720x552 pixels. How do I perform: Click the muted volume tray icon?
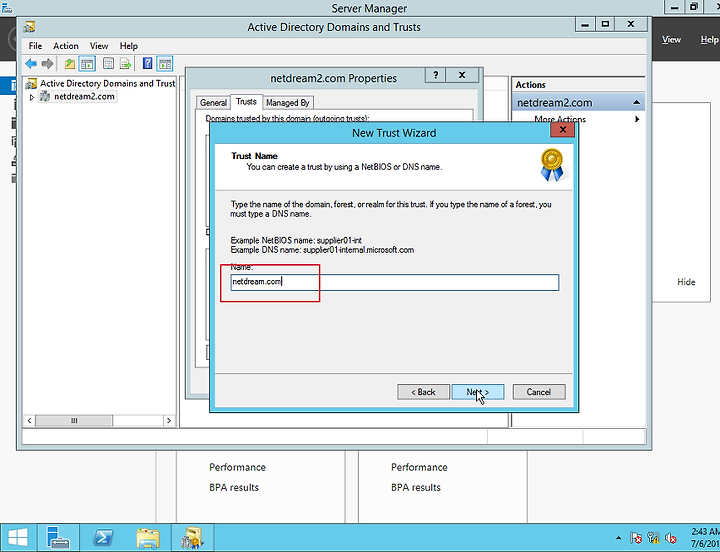click(x=671, y=538)
